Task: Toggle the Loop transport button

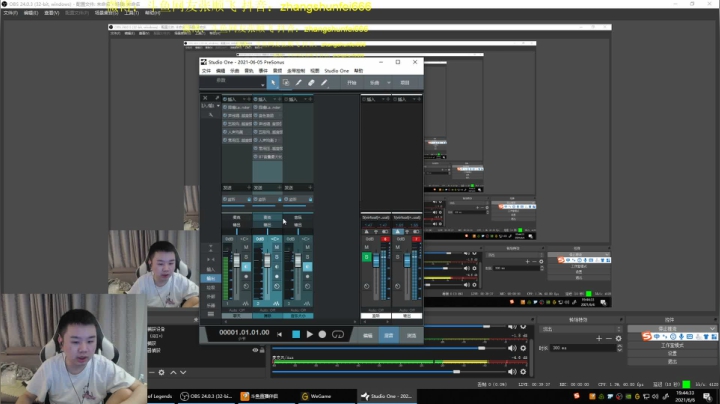Action: pyautogui.click(x=338, y=334)
